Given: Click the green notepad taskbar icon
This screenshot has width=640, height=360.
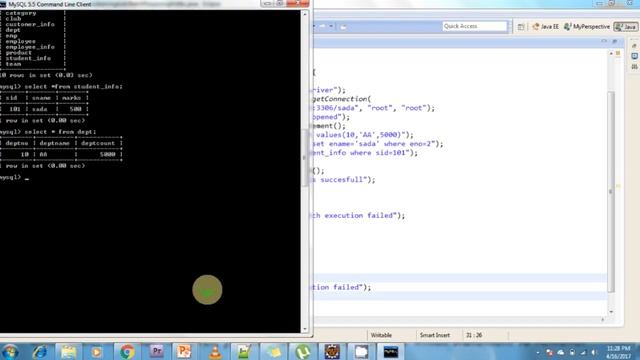Looking at the screenshot, I should (244, 351).
